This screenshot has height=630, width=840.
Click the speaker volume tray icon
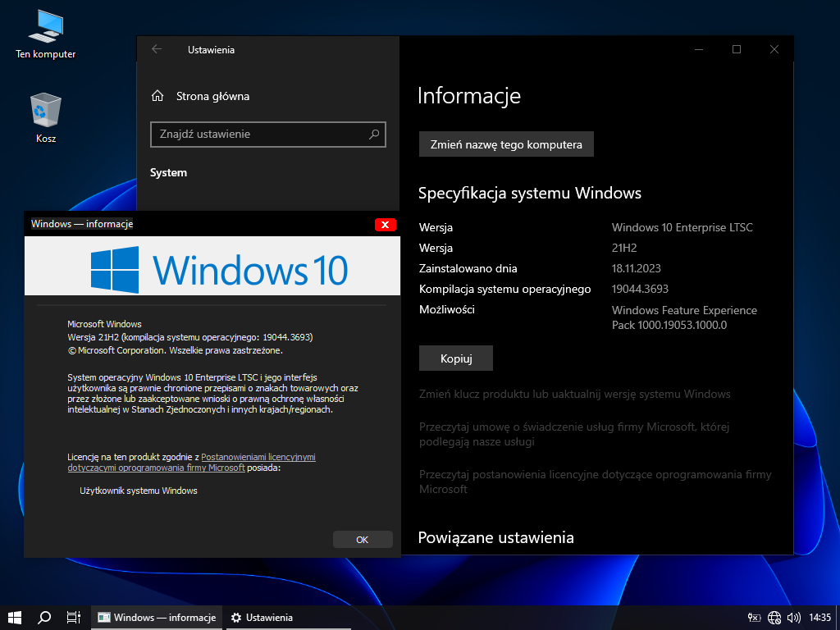(793, 617)
